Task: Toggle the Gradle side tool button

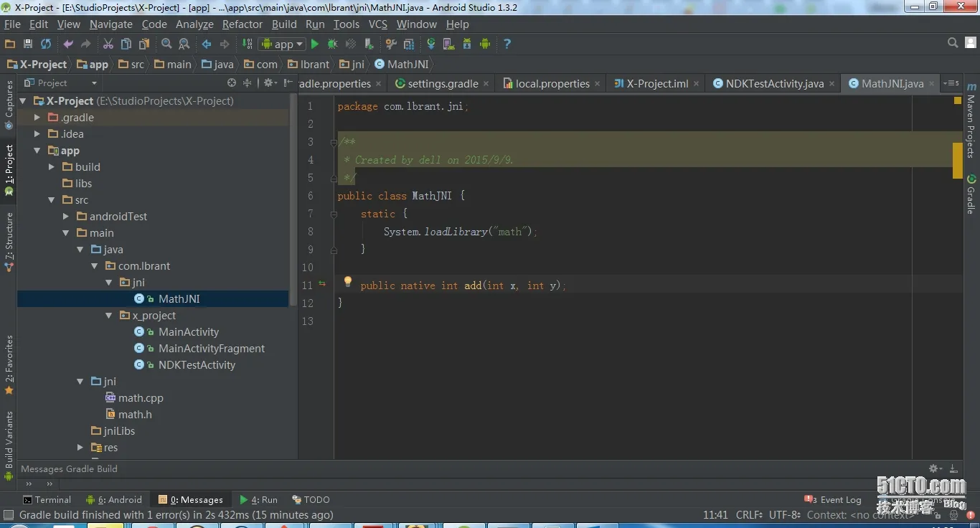Action: tap(971, 194)
